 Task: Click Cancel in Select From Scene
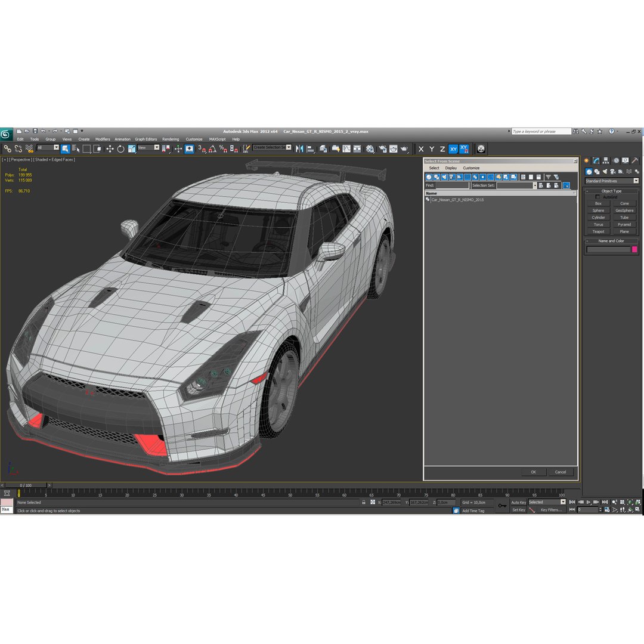(561, 472)
